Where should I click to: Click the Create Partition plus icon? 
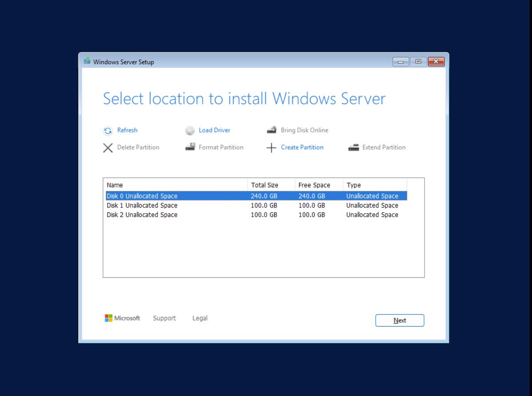[272, 148]
